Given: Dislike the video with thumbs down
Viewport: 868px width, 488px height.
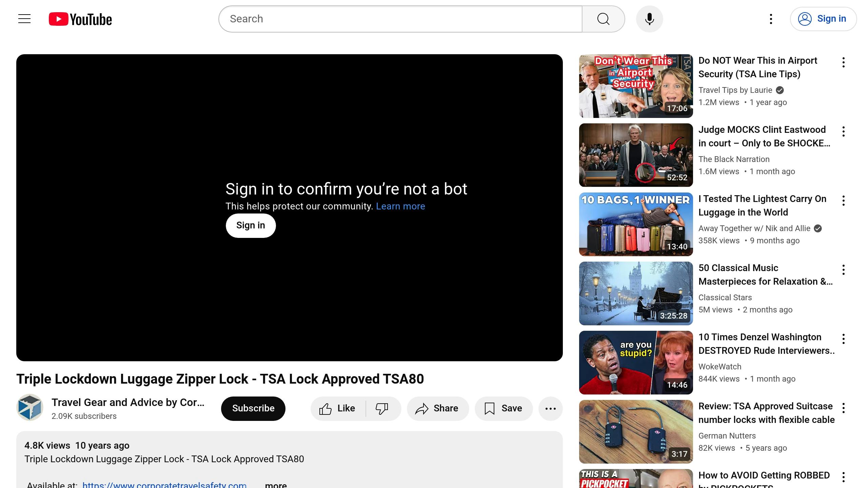Looking at the screenshot, I should click(x=383, y=408).
